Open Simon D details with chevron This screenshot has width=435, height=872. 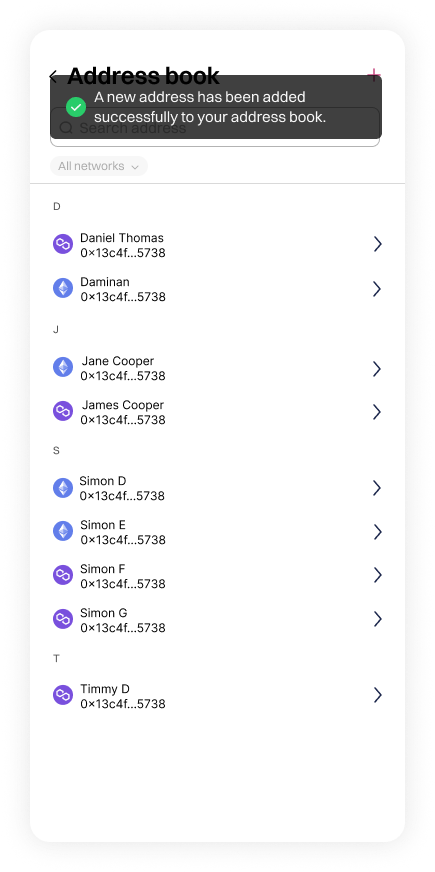point(377,488)
